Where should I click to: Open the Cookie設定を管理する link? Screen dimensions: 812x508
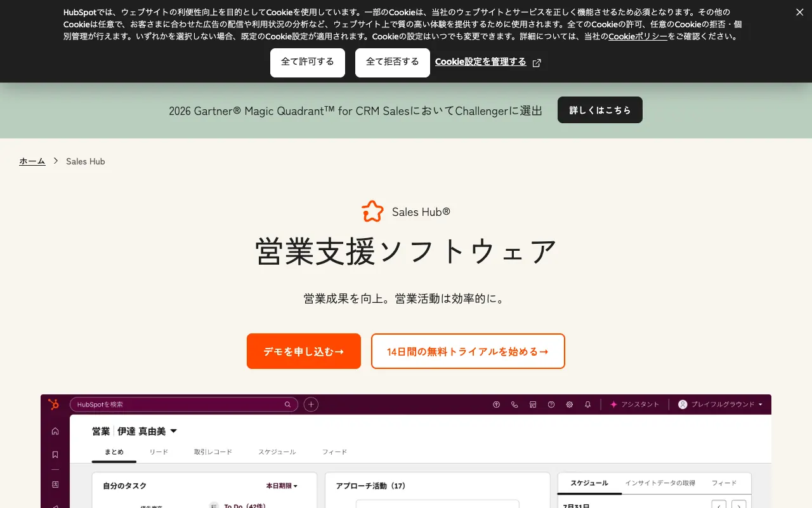pyautogui.click(x=481, y=62)
